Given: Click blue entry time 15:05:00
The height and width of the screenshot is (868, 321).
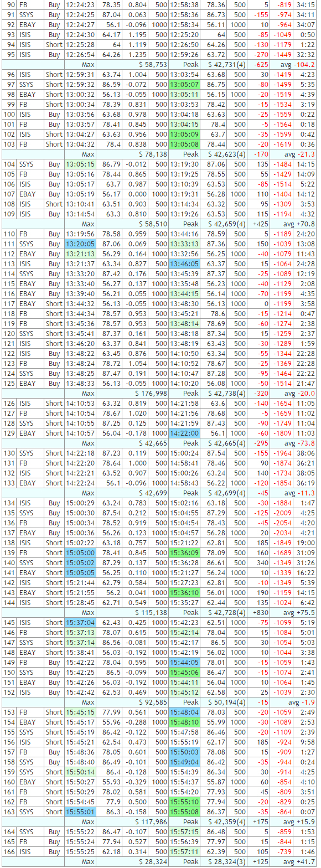Looking at the screenshot, I should click(80, 552).
